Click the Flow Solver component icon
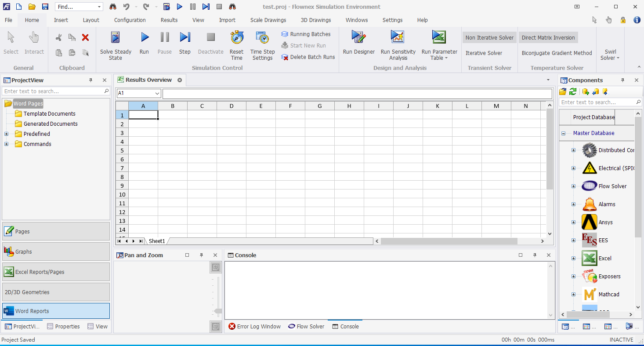This screenshot has height=346, width=644. tap(589, 186)
